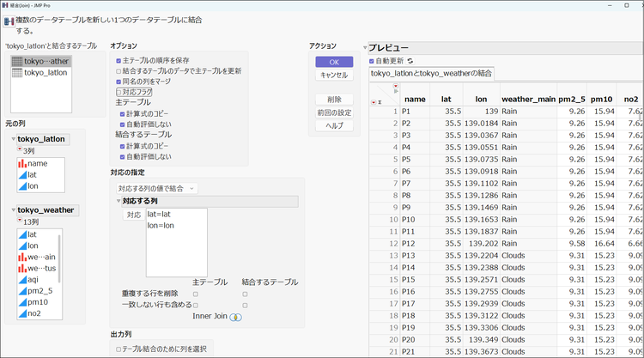Click the pm10 column header in preview
Image resolution: width=644 pixels, height=358 pixels.
601,100
